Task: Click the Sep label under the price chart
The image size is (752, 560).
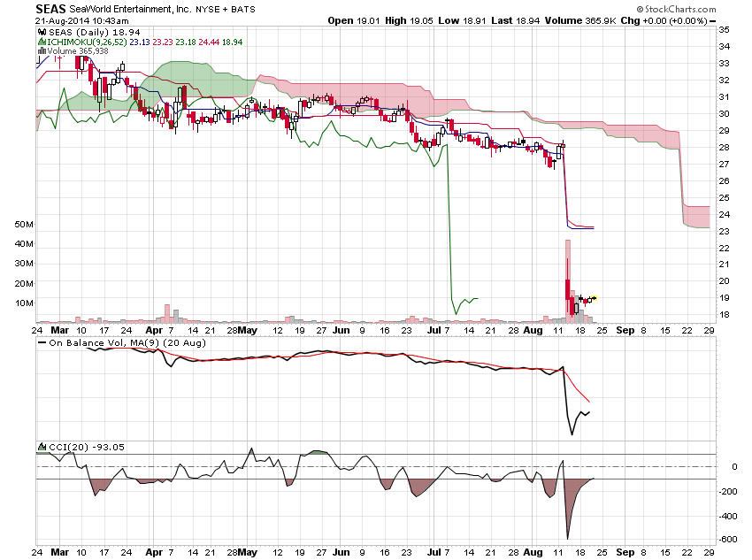Action: (625, 330)
